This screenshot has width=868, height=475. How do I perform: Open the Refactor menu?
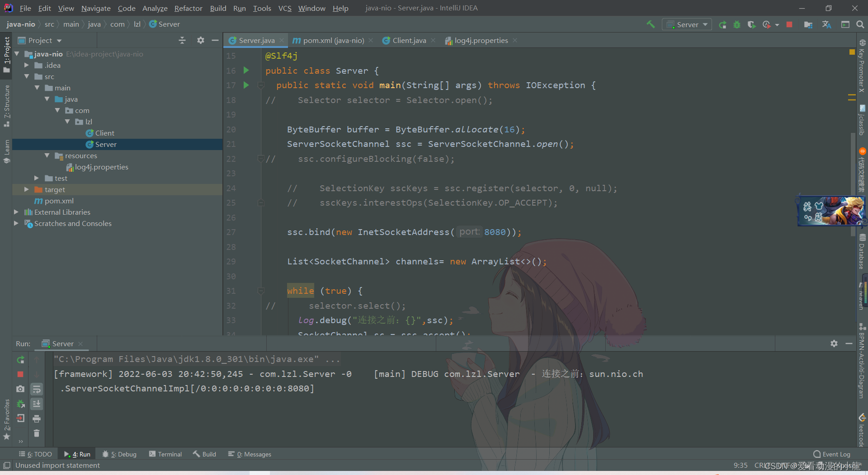188,8
